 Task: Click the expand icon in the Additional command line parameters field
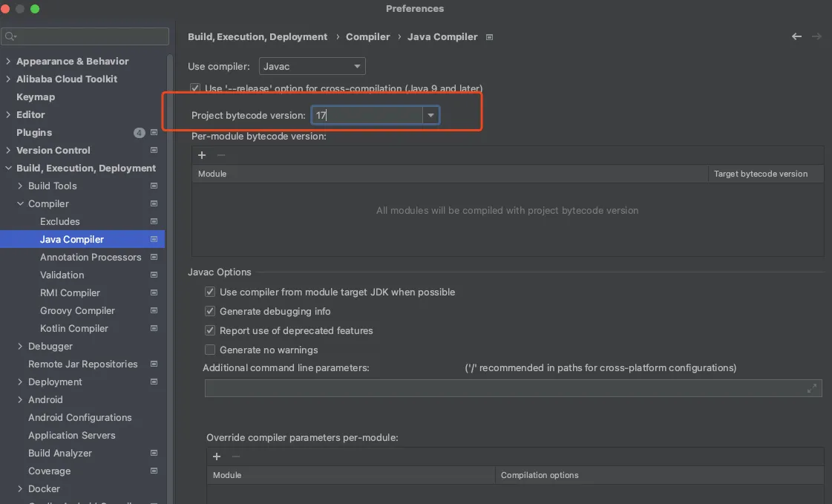click(812, 388)
